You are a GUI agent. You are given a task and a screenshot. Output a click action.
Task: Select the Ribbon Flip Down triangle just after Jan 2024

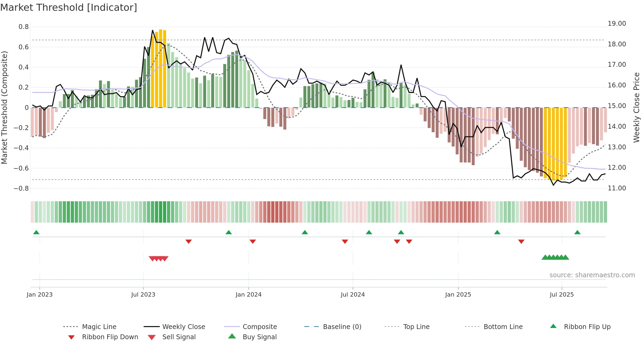click(253, 241)
